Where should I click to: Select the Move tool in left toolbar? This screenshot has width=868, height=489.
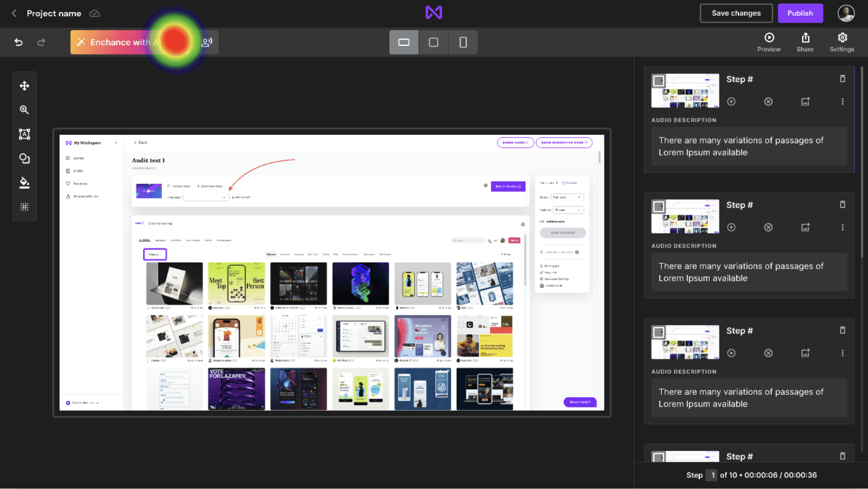point(24,86)
